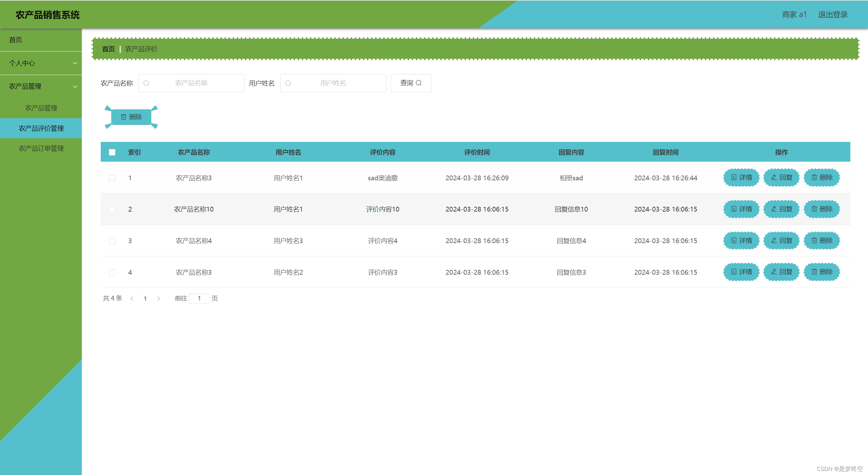Select 农产品订单管理 in the sidebar
Screen dimensions: 868x475
pos(41,148)
